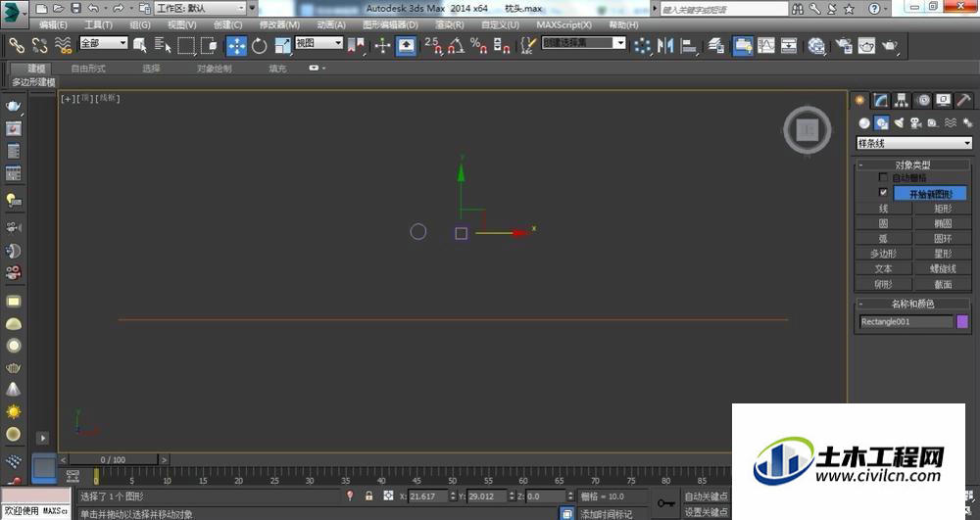Open the Rendered Frame Window icon
The image size is (980, 520).
867,46
